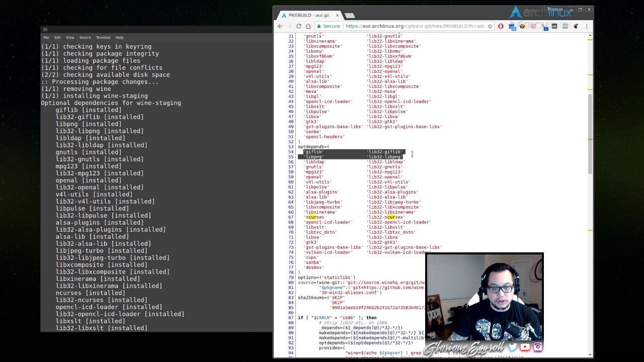Image resolution: width=644 pixels, height=362 pixels.
Task: Click ':: Processing package changes...' in the terminal
Action: [x=100, y=81]
